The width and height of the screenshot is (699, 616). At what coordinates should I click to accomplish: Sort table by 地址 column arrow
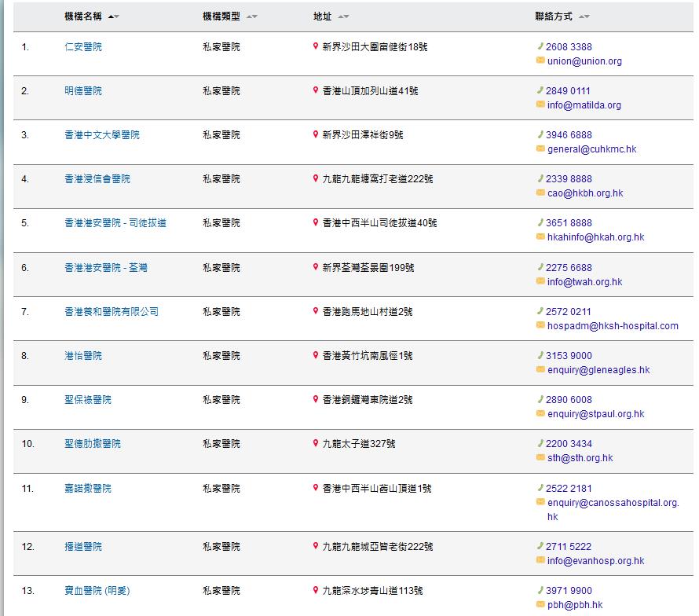(343, 17)
